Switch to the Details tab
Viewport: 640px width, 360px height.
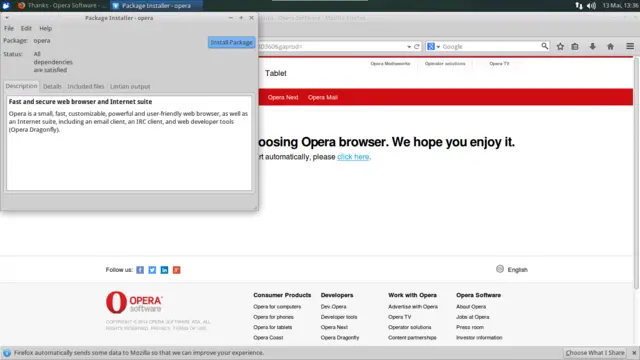52,87
